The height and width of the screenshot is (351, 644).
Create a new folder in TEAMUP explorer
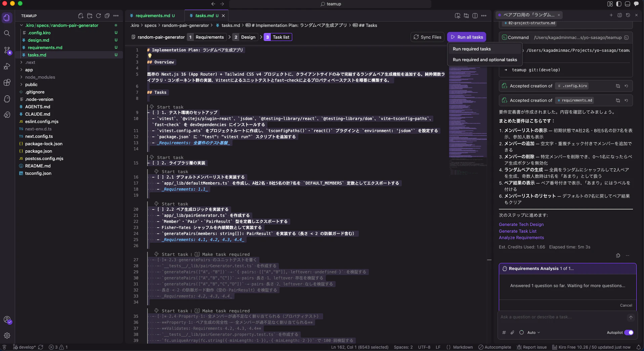click(90, 16)
